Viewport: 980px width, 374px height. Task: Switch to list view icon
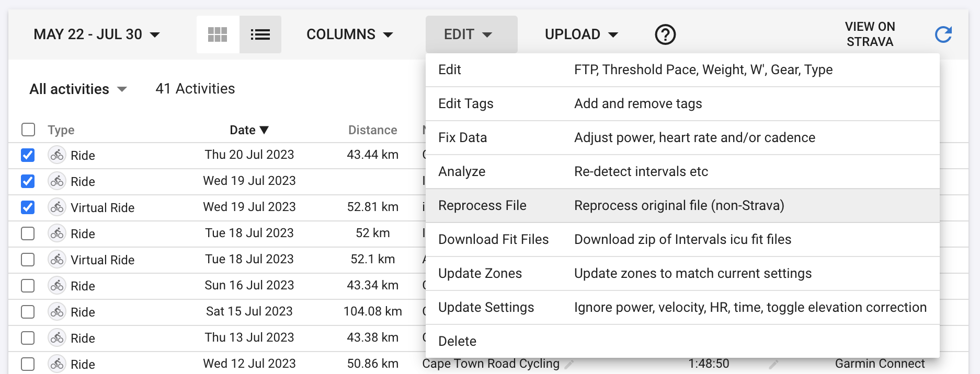[x=260, y=34]
